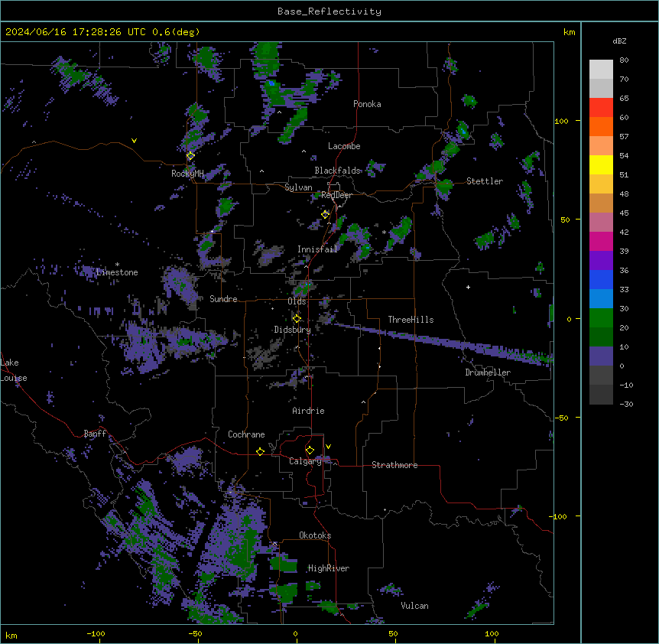Viewport: 659px width, 644px height.
Task: Click the yellow diamond marker above Didsbury
Action: pyautogui.click(x=297, y=319)
